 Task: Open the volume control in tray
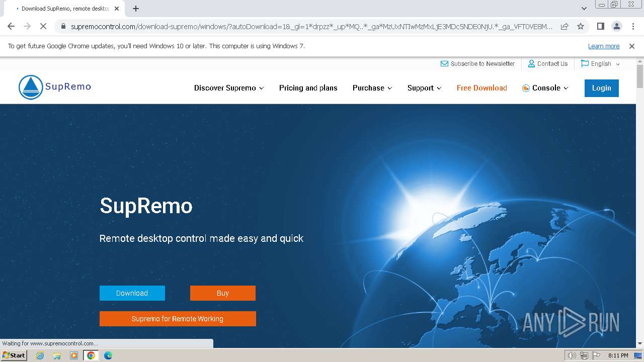pos(572,355)
